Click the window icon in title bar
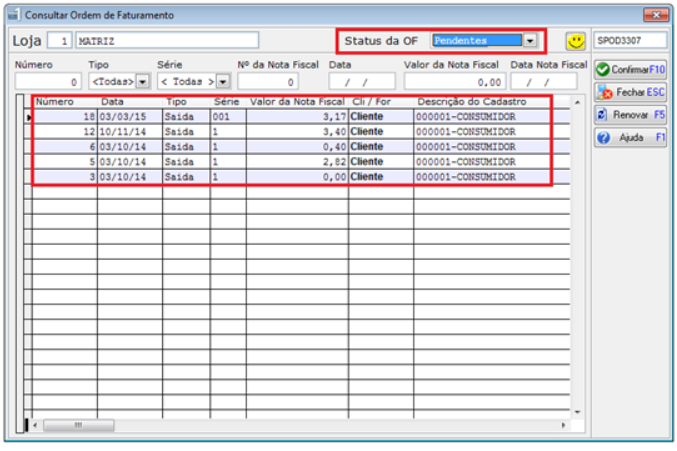Image resolution: width=677 pixels, height=451 pixels. coord(14,15)
